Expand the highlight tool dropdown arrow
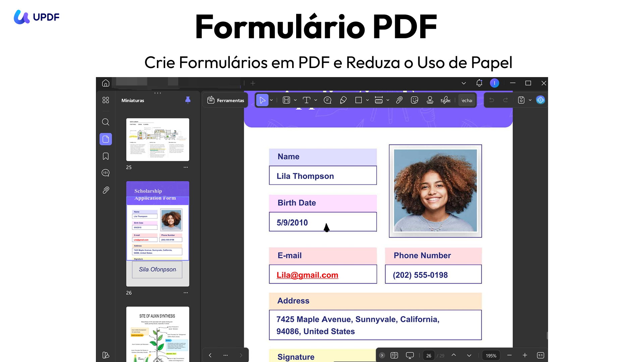The image size is (644, 362). pos(295,100)
